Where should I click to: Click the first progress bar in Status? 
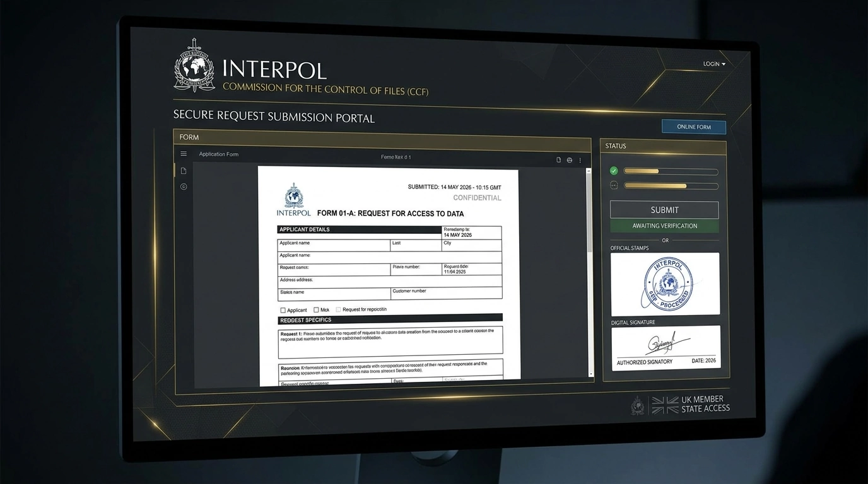[671, 171]
